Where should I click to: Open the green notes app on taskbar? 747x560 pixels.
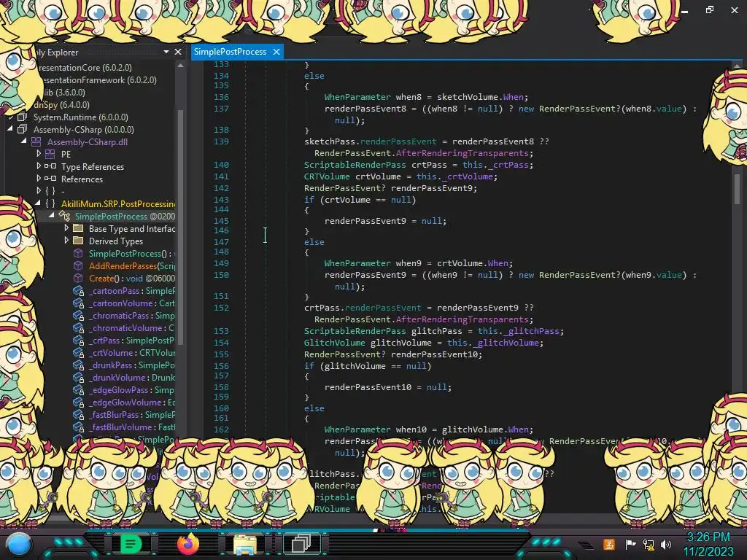[131, 544]
